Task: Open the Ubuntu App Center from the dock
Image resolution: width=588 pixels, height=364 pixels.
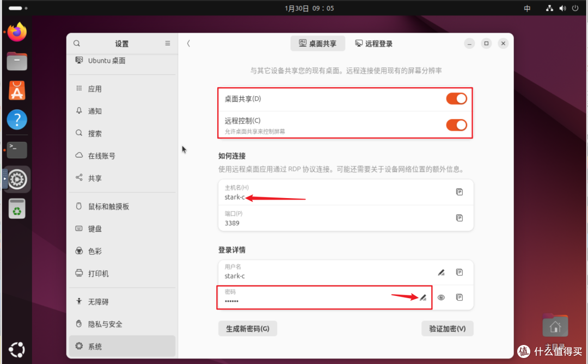Action: [17, 90]
